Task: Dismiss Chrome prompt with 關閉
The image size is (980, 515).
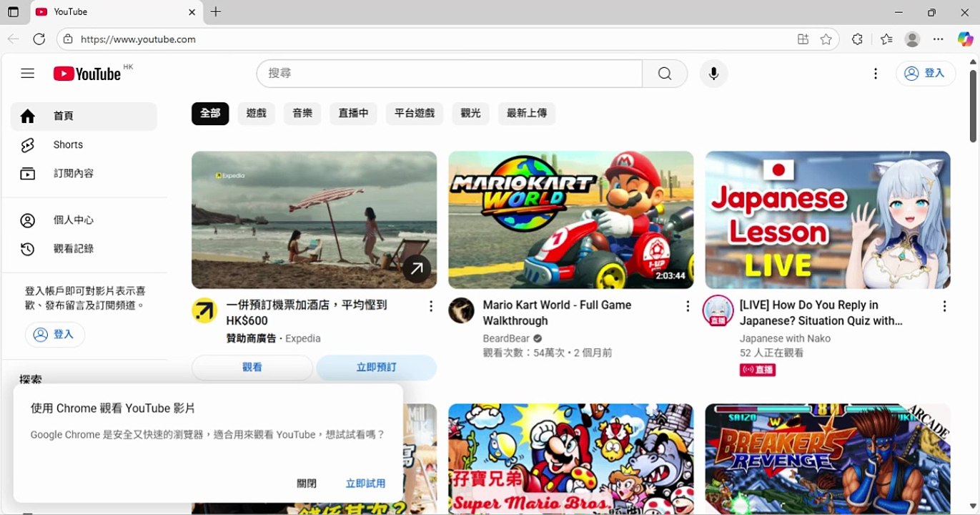Action: pyautogui.click(x=307, y=484)
